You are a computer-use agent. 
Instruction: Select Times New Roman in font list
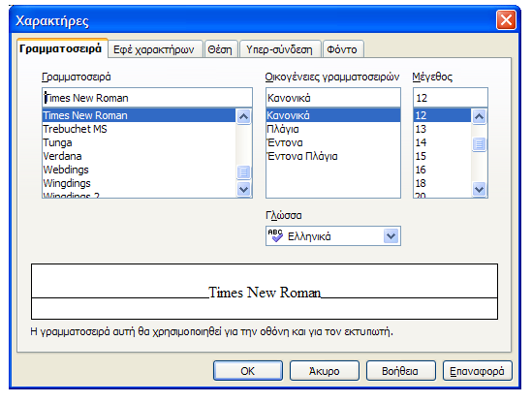coord(139,115)
